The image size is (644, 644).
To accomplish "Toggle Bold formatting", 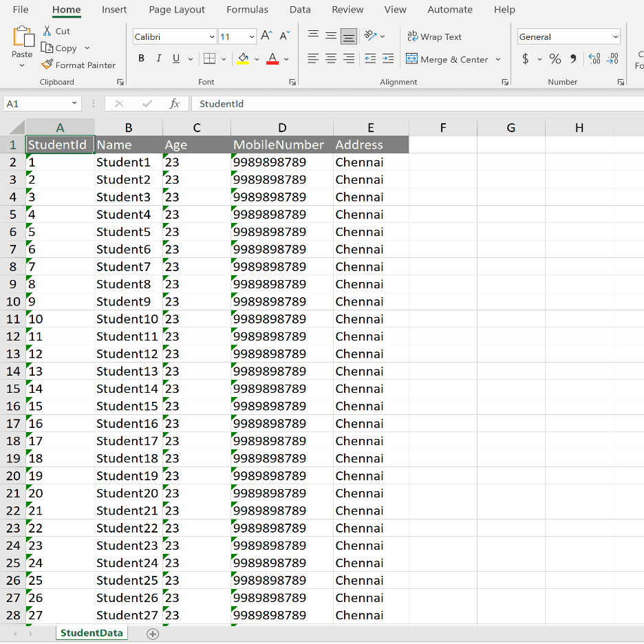I will click(x=141, y=58).
